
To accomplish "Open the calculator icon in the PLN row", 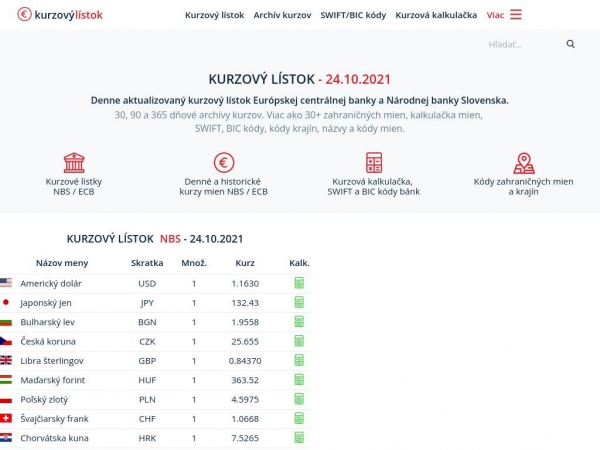I will point(299,399).
